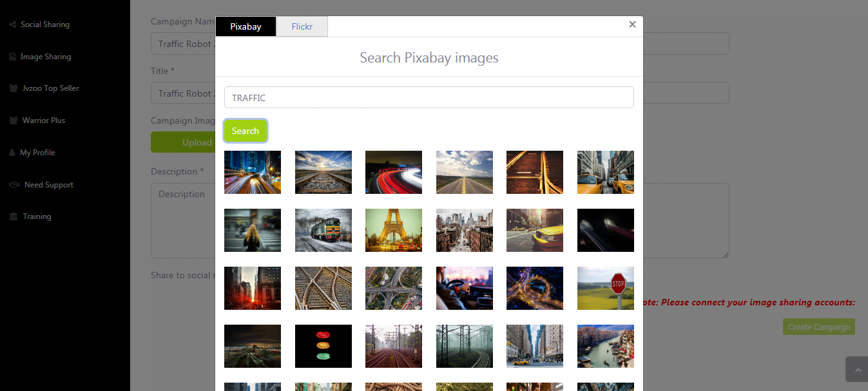
Task: Select the golden close-up rails image
Action: (535, 172)
